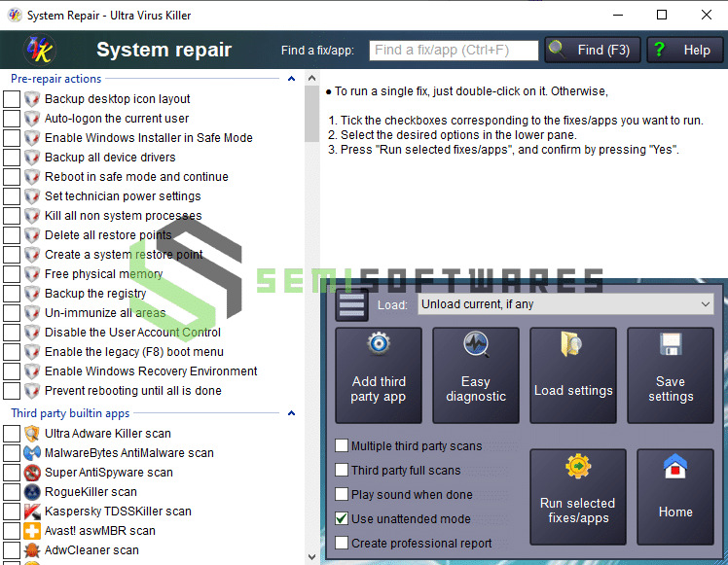Click shield icon next to Kill all non system processes
The image size is (728, 565).
coord(32,216)
